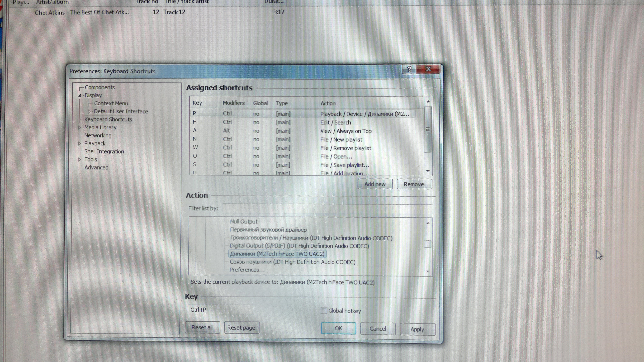Collapse the Display tree node
Screen dimensions: 644x362
click(80, 95)
